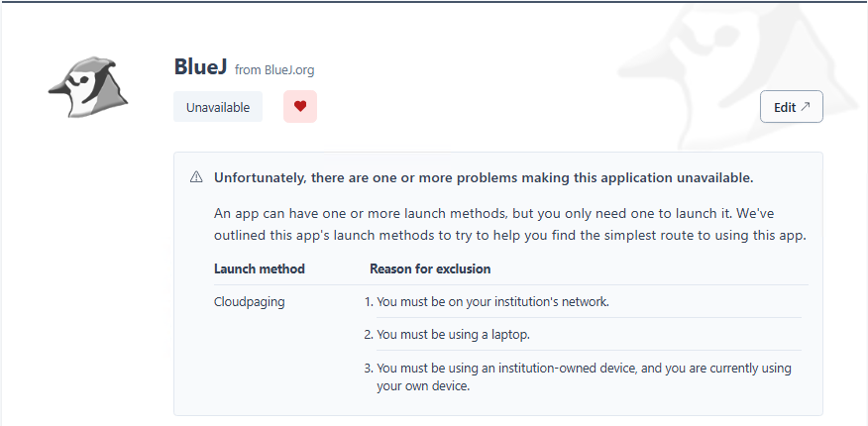Image resolution: width=868 pixels, height=426 pixels.
Task: Select the Cloudpaging launch method row
Action: (x=250, y=301)
